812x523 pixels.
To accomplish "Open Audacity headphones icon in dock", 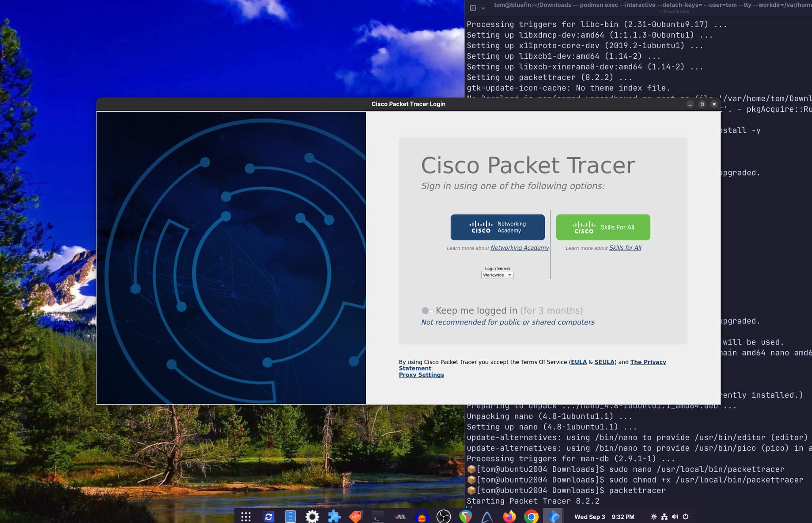I will tap(422, 517).
